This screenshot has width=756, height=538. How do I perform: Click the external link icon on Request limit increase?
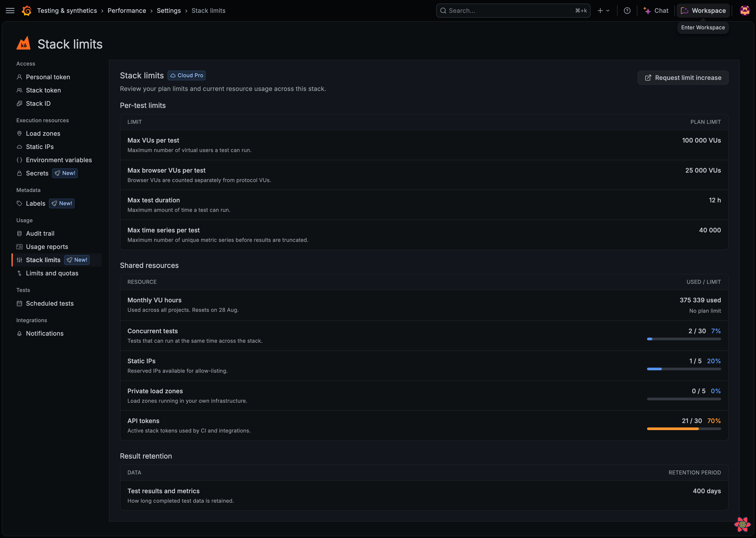coord(648,78)
